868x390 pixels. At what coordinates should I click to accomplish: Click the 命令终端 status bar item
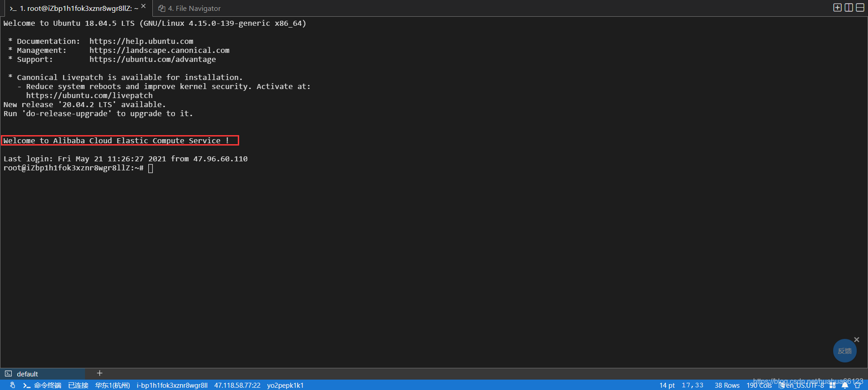tap(42, 385)
